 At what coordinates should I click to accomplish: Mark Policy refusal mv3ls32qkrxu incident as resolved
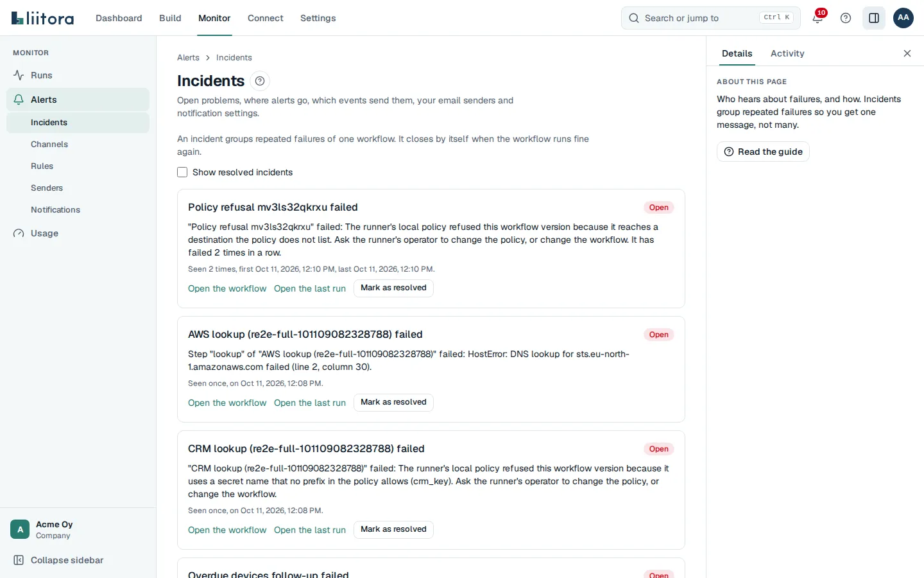click(393, 288)
